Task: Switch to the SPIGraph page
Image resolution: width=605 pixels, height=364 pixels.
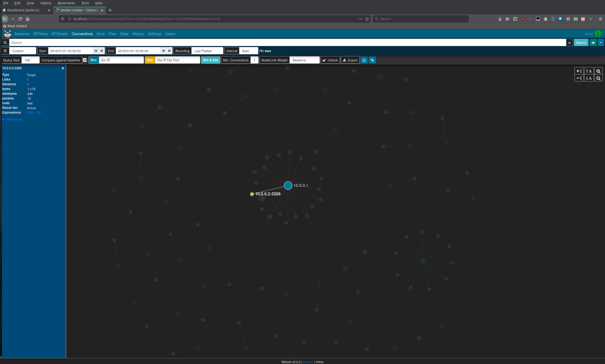Action: coord(60,34)
